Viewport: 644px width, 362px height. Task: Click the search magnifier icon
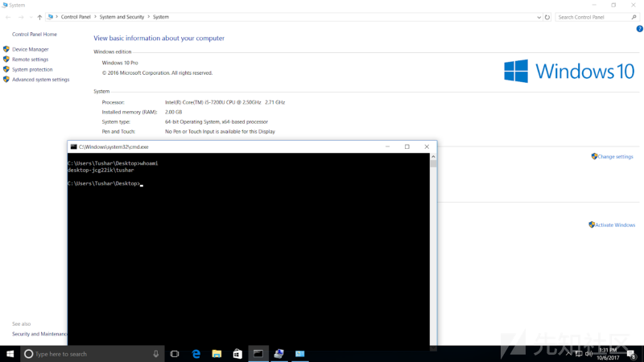634,17
